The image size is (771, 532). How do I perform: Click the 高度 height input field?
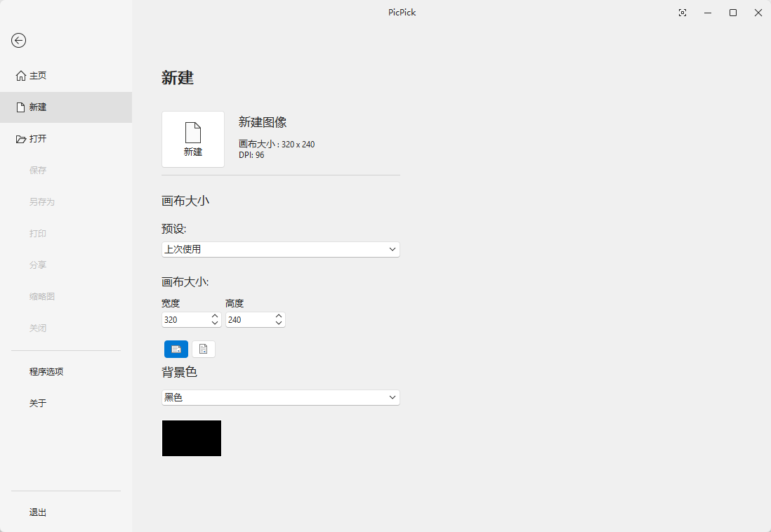(x=250, y=319)
